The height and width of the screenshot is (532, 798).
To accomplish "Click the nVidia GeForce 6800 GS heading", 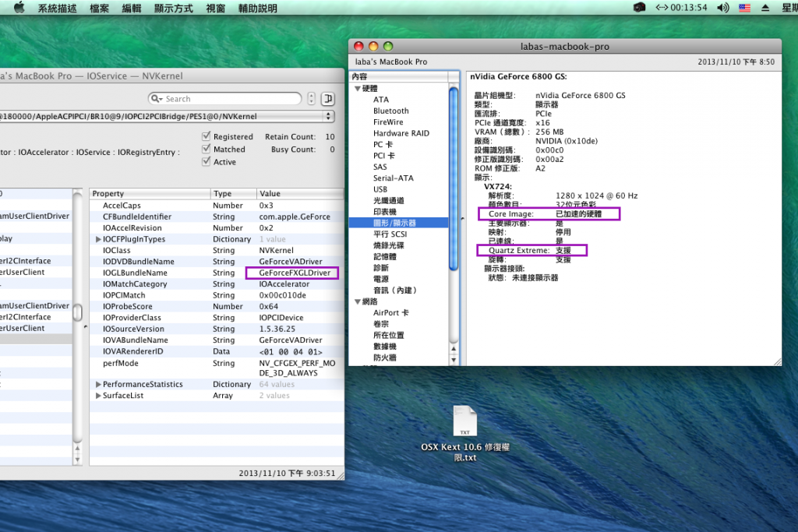I will [x=518, y=77].
